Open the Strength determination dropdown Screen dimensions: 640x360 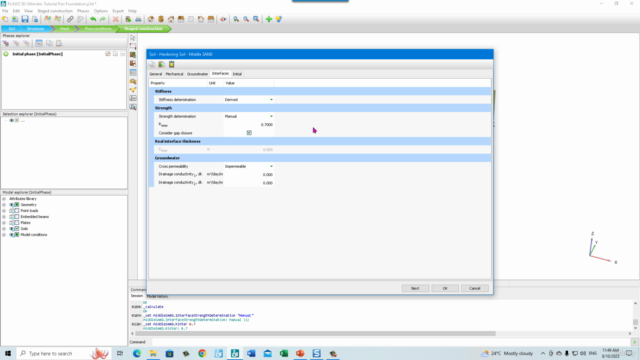pyautogui.click(x=271, y=116)
